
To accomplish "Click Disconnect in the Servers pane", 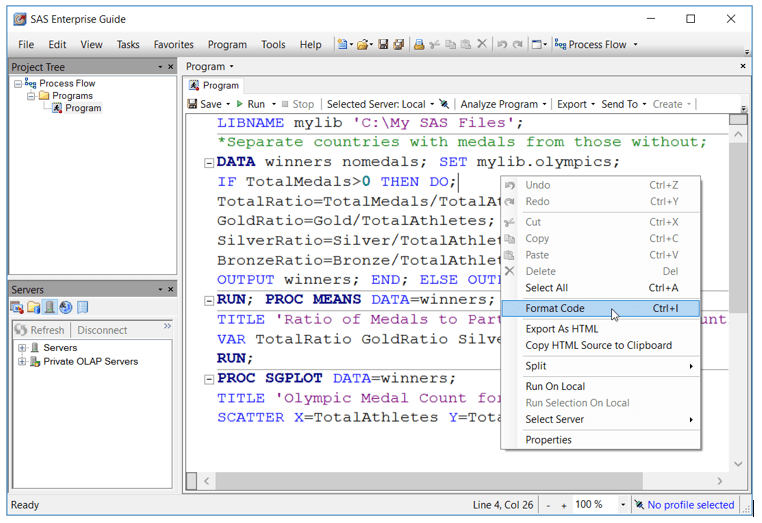I will (x=102, y=330).
